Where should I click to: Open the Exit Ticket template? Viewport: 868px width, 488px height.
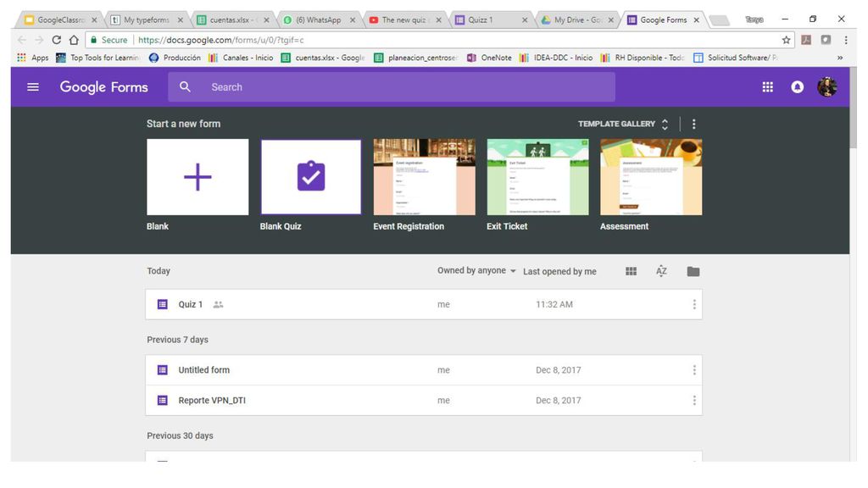coord(537,177)
